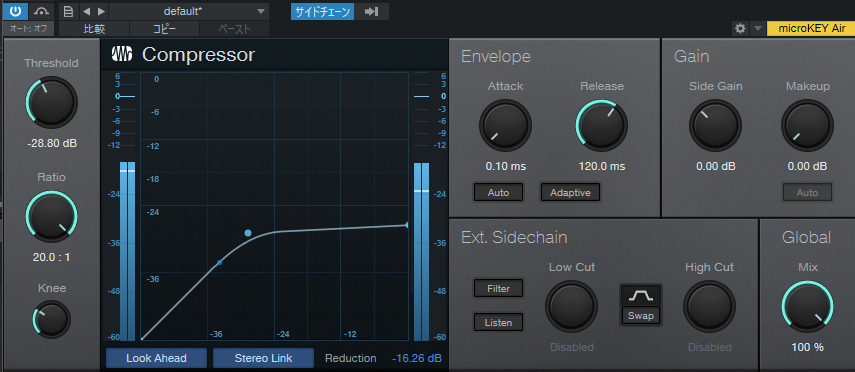Click the Threshold knob

click(51, 103)
